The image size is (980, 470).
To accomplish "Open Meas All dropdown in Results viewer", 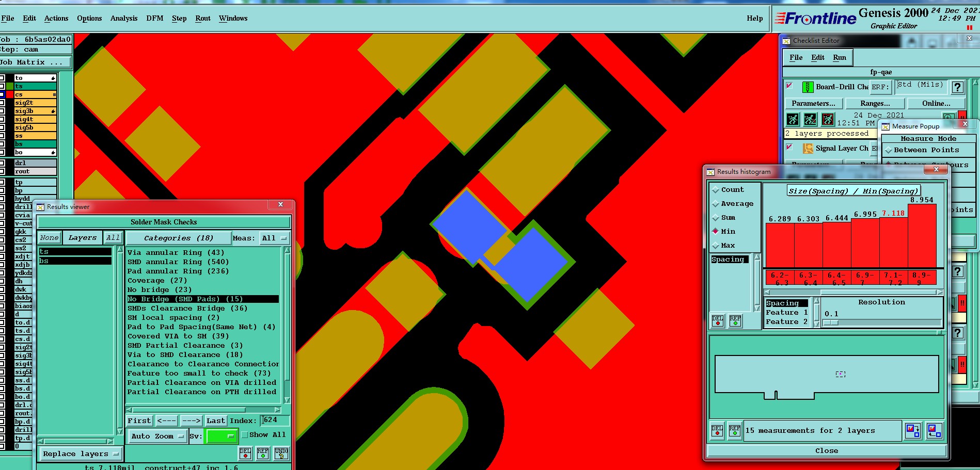I will (274, 238).
